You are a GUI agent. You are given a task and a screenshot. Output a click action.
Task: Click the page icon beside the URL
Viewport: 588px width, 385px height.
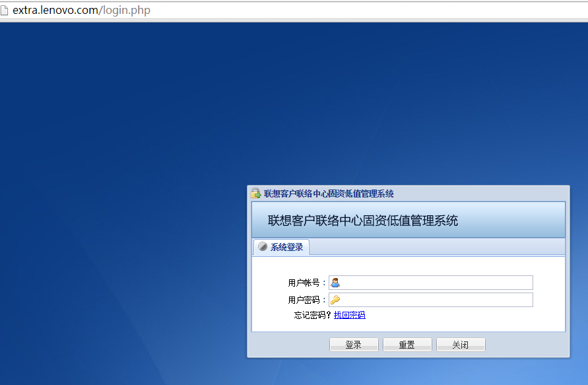4,10
